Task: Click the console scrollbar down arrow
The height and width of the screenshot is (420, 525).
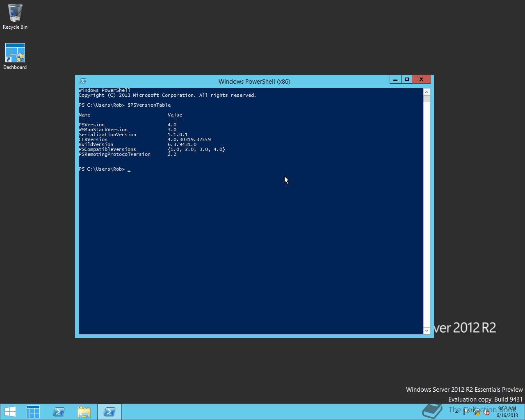Action: click(427, 331)
